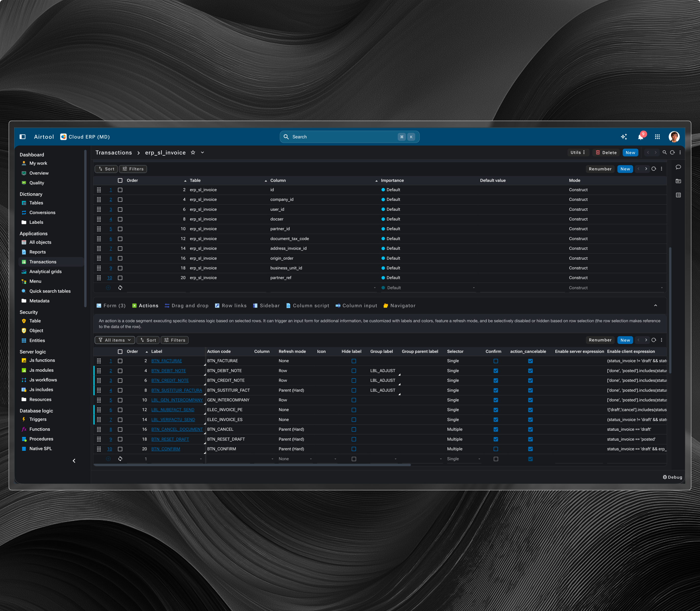
Task: Click the AI sparkle icon in header
Action: point(624,137)
